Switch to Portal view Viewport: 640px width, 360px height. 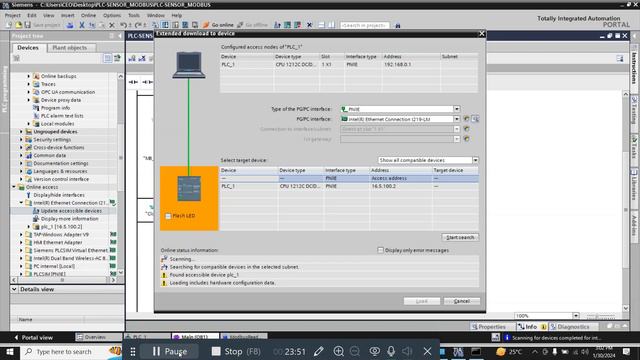pos(34,338)
